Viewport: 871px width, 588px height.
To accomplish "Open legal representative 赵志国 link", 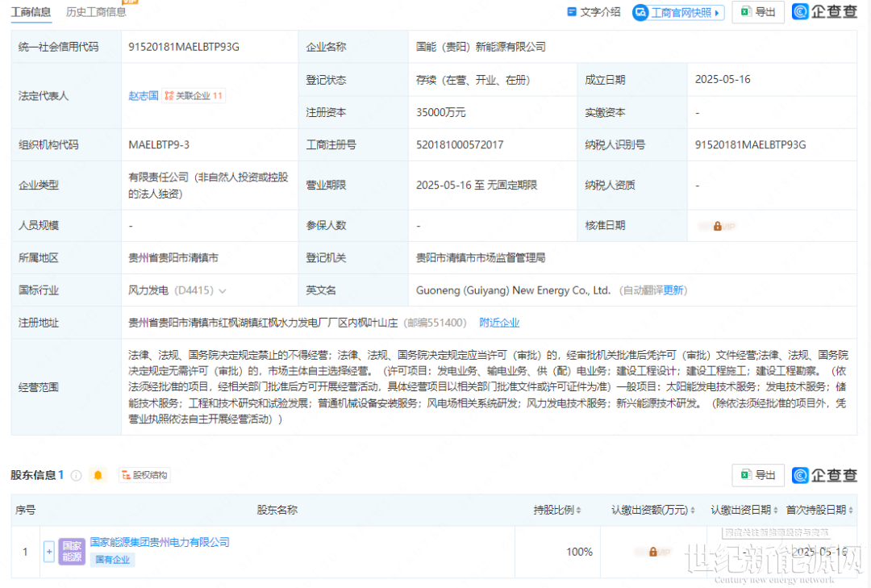I will (144, 96).
